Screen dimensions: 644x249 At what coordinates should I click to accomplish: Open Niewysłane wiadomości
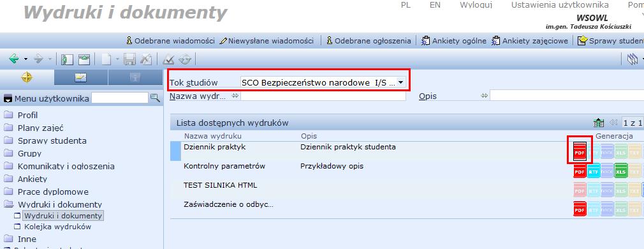pos(267,41)
